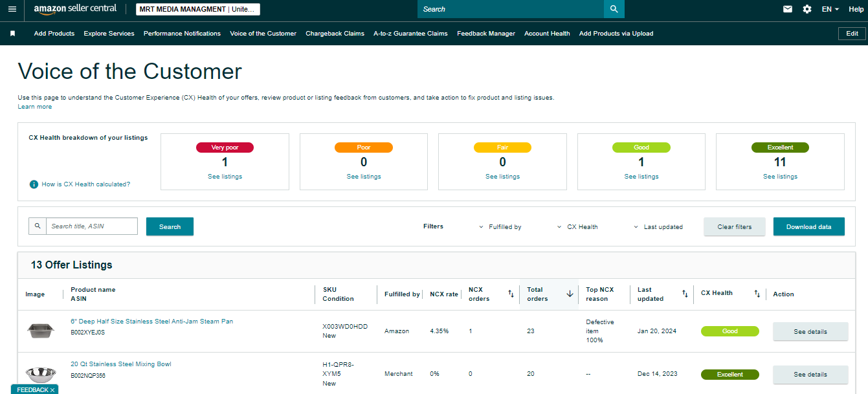Sort by NCX orders arrows icon

click(511, 294)
